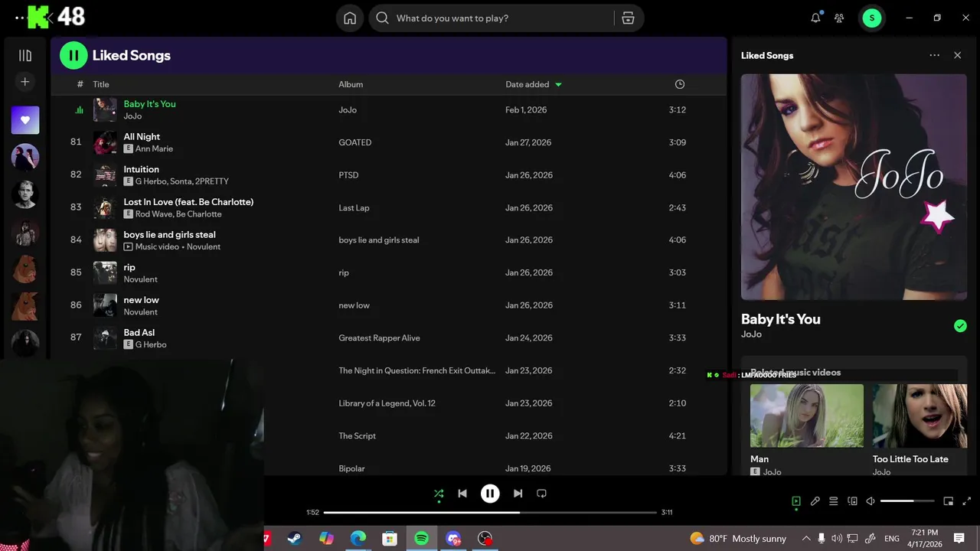Screen dimensions: 980x551
Task: Open the GOATED album link
Action: pos(355,142)
